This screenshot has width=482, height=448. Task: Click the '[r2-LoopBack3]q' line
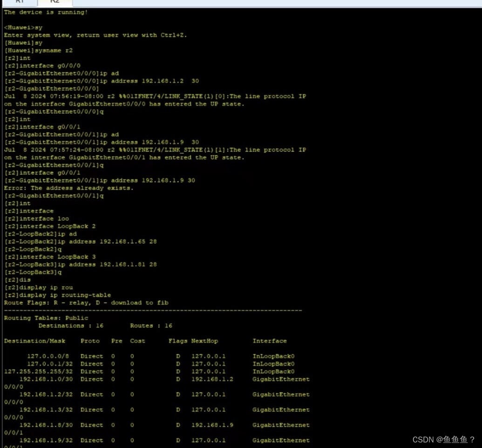tap(33, 272)
